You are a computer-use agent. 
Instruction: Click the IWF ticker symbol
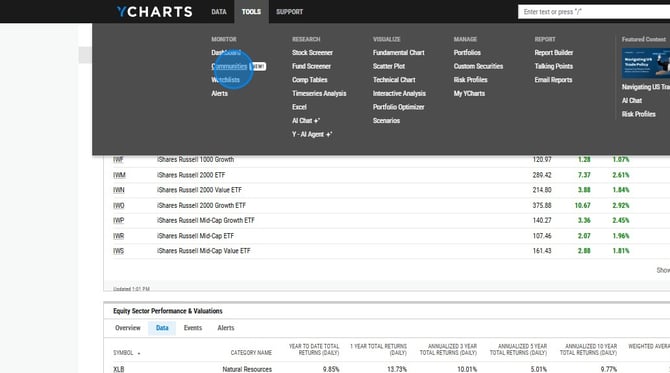click(118, 160)
